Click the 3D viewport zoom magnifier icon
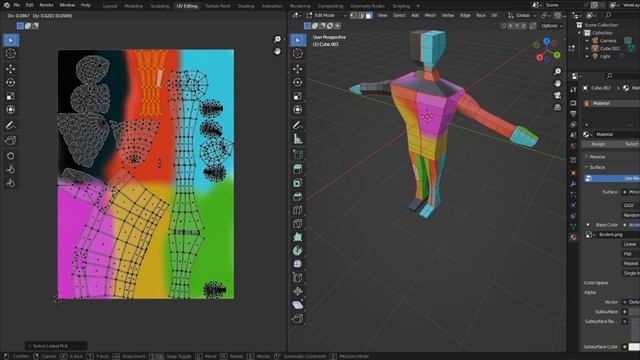 tap(558, 71)
